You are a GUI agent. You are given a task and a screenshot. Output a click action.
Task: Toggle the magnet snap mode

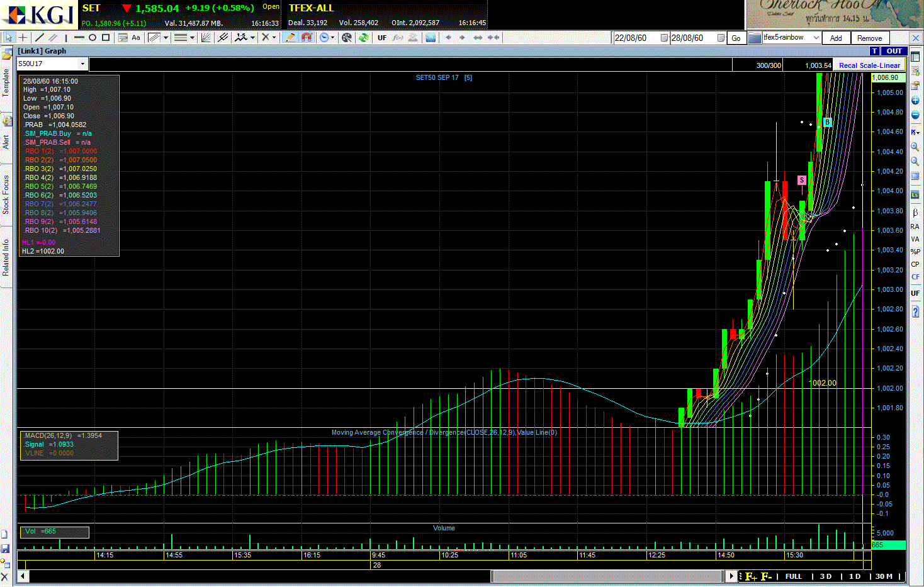tap(307, 38)
